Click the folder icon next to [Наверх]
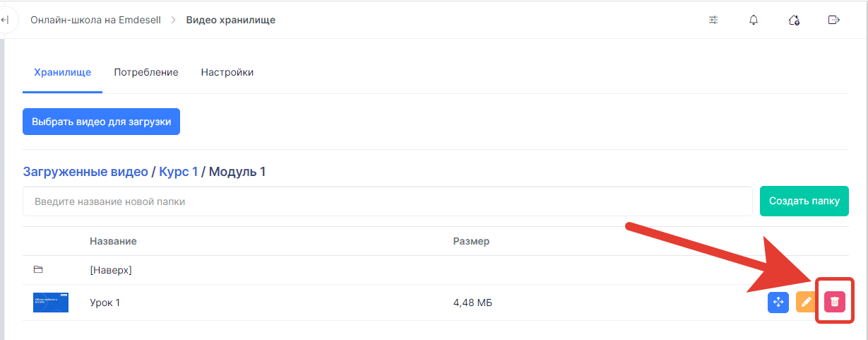The image size is (868, 340). pos(38,270)
